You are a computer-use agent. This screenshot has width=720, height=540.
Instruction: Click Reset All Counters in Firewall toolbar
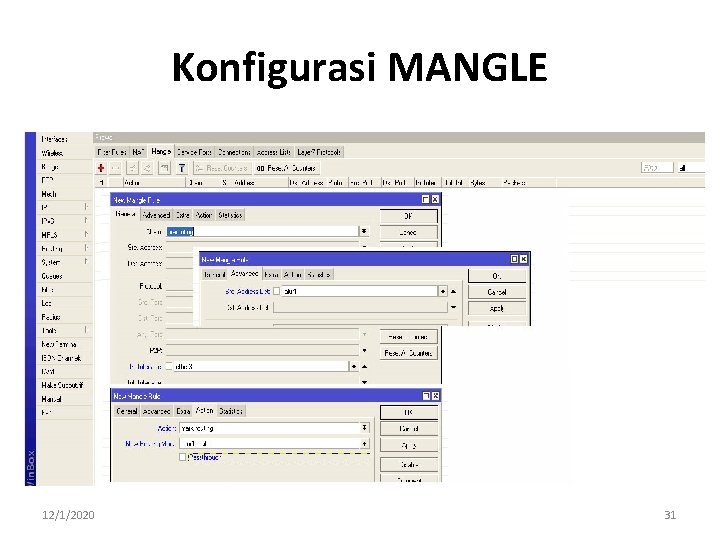(286, 168)
